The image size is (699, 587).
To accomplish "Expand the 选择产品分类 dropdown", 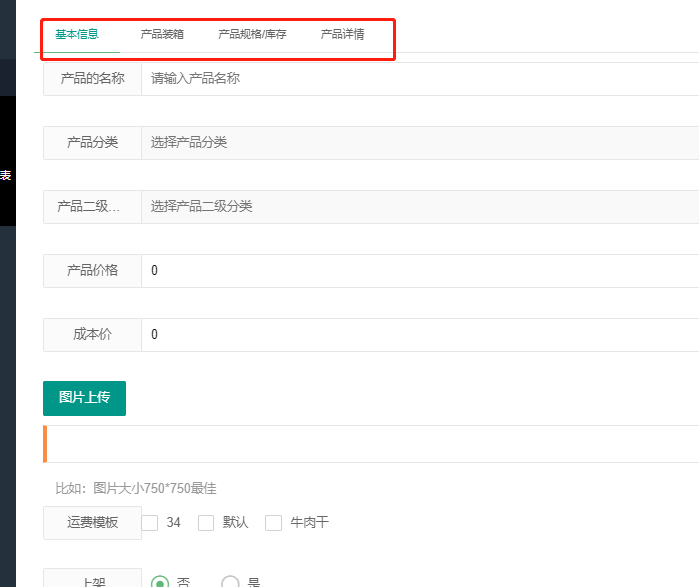I will tap(420, 142).
